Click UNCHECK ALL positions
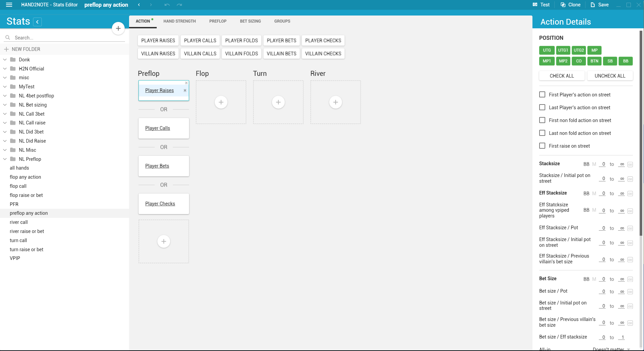This screenshot has height=351, width=644. [610, 76]
